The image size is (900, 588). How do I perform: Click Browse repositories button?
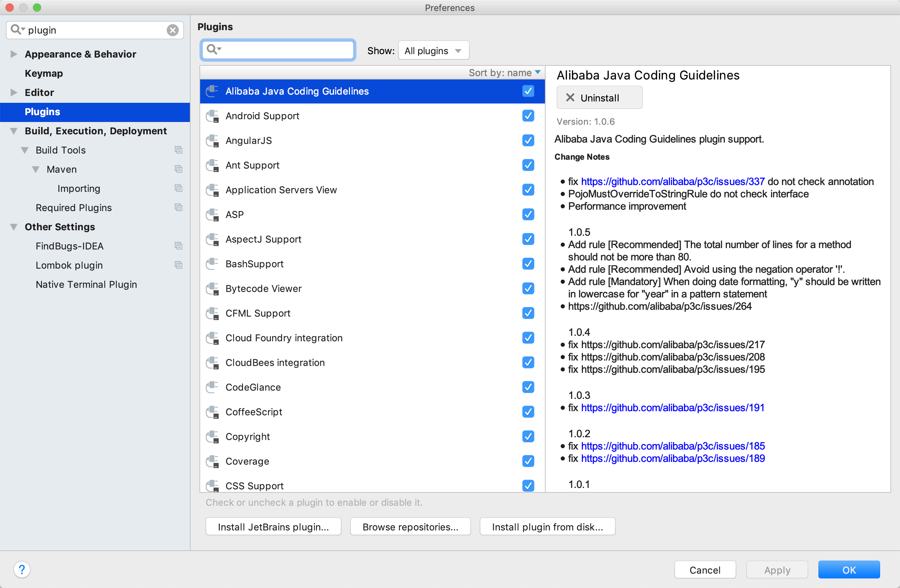[x=410, y=527]
